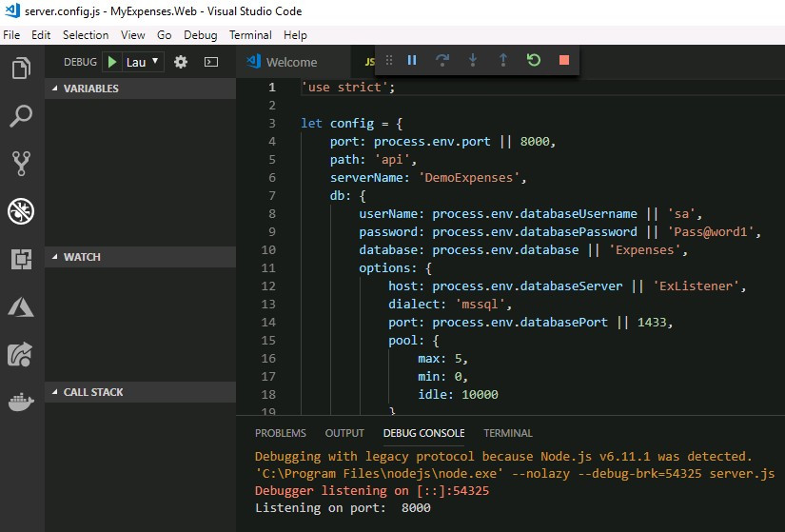Open the Go menu

coord(165,35)
